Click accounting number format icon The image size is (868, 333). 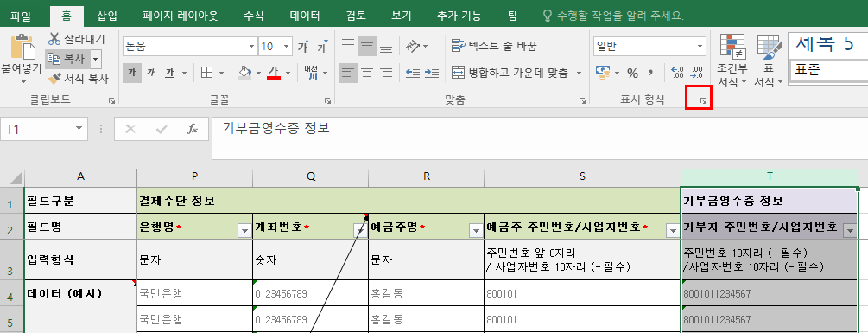602,72
